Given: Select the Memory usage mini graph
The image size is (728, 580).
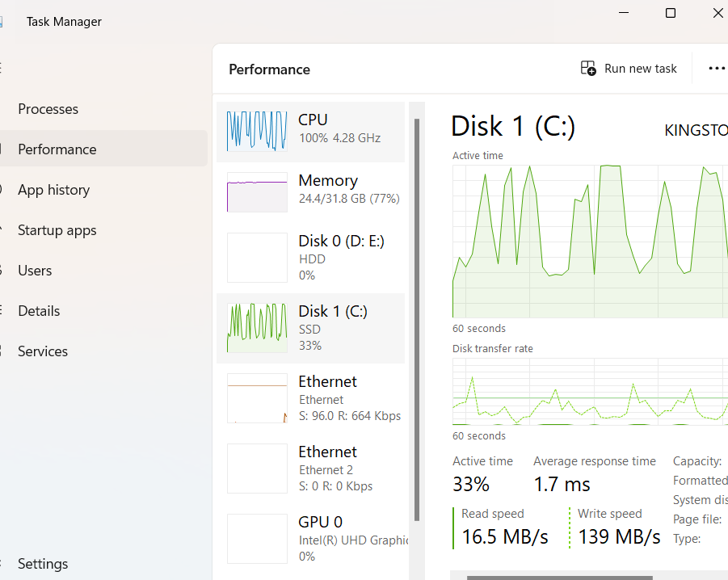Looking at the screenshot, I should point(257,192).
